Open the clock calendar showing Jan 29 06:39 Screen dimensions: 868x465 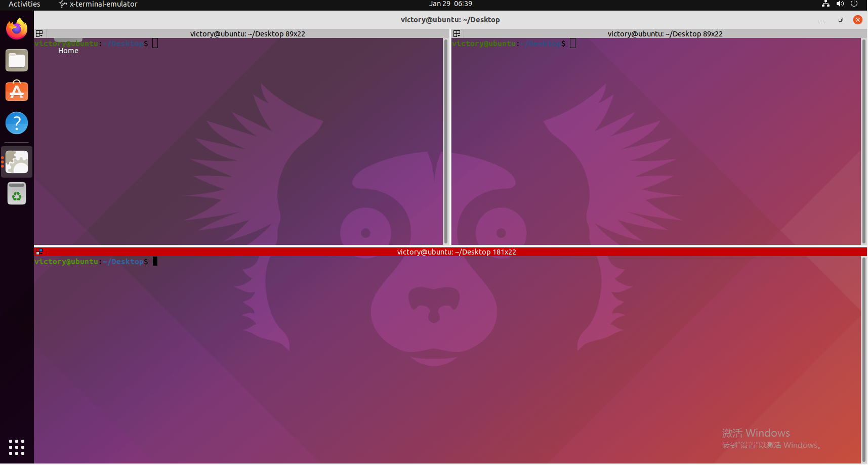click(x=450, y=4)
